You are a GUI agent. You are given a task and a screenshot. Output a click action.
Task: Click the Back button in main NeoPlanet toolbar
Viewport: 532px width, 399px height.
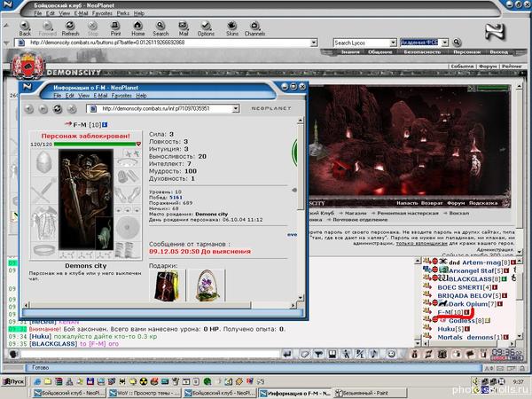tap(25, 28)
